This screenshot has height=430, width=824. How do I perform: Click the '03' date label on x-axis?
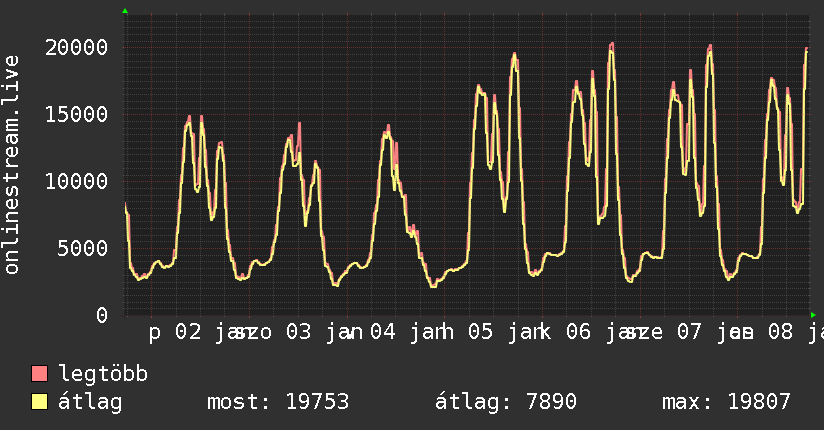point(298,332)
